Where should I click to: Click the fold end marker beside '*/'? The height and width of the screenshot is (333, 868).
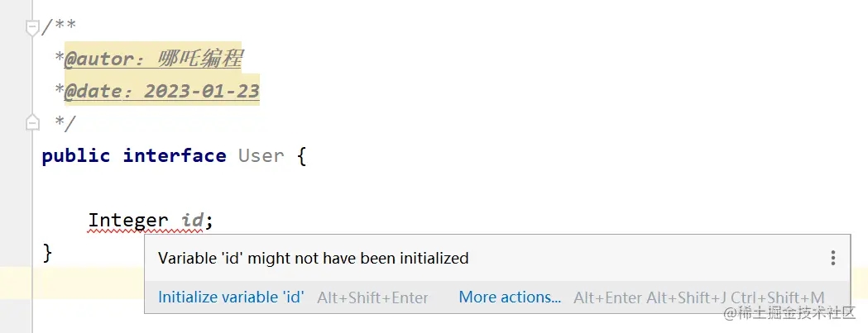(x=32, y=123)
